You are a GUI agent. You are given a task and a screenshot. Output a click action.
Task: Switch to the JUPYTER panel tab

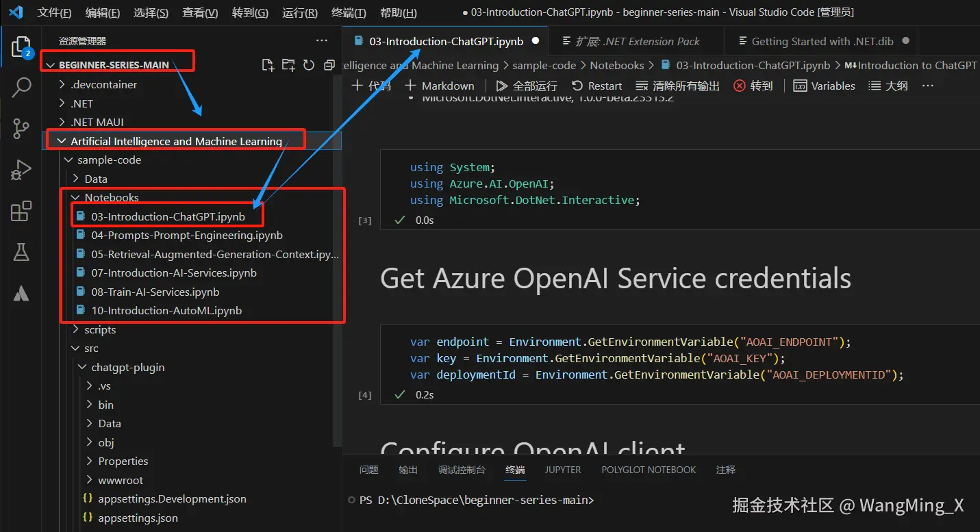pyautogui.click(x=562, y=470)
